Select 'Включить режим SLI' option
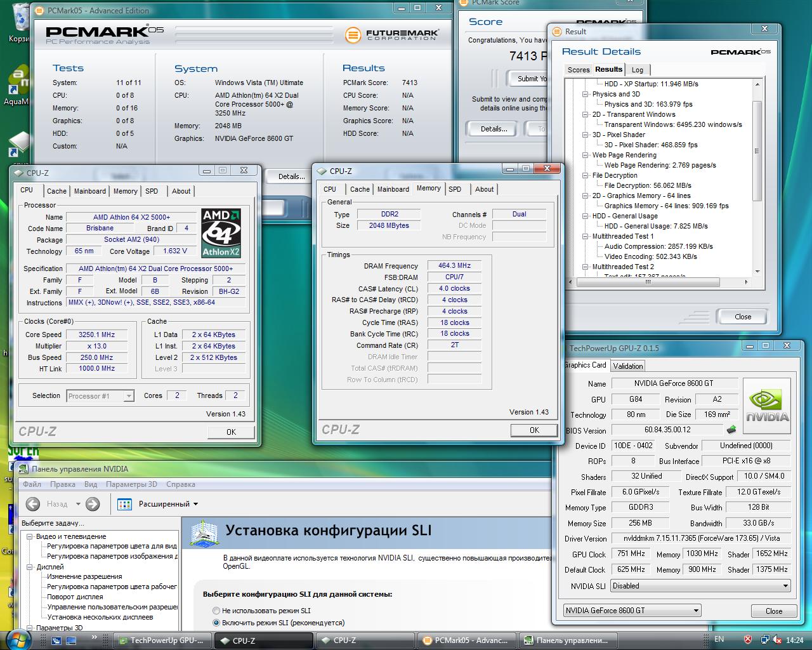Viewport: 812px width, 650px height. point(216,623)
